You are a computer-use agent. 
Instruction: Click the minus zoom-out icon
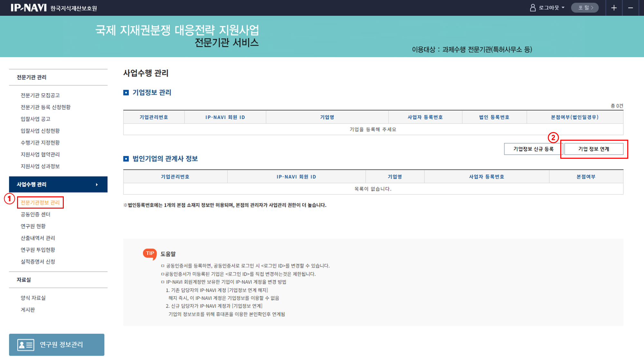[630, 8]
